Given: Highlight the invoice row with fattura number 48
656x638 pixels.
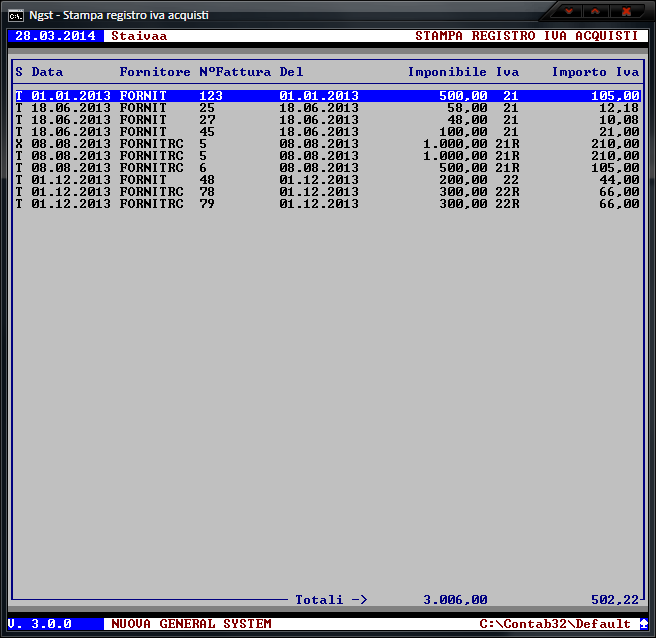Looking at the screenshot, I should tap(327, 180).
